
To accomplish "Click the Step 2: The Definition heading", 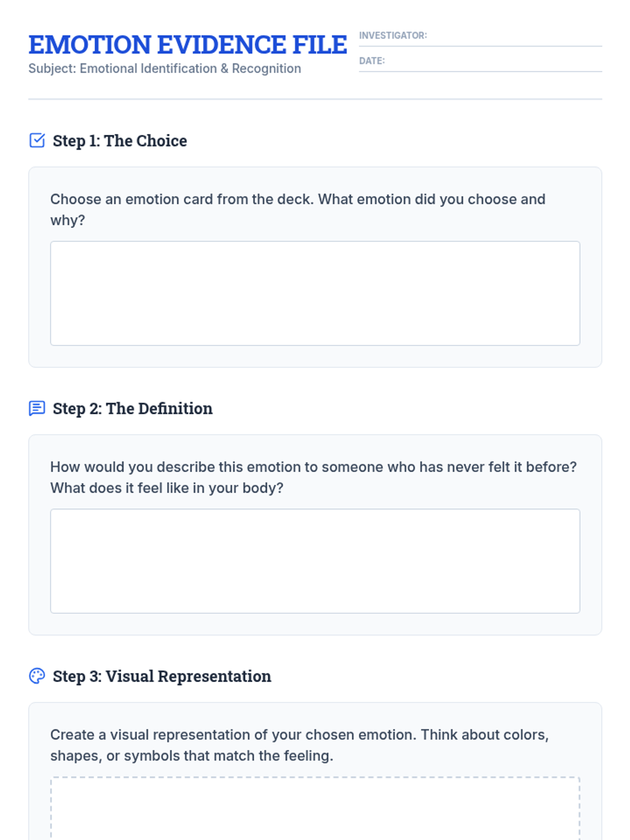I will 133,408.
